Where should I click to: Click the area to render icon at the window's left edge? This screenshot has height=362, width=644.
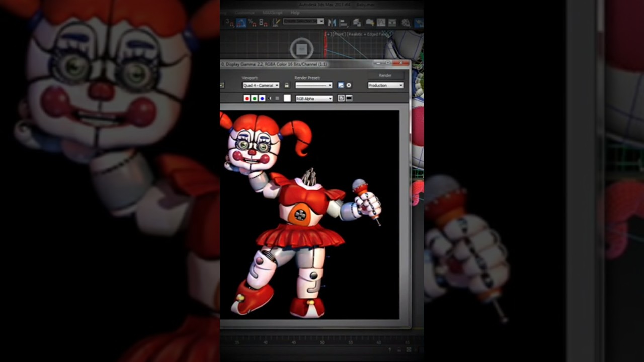coord(222,85)
